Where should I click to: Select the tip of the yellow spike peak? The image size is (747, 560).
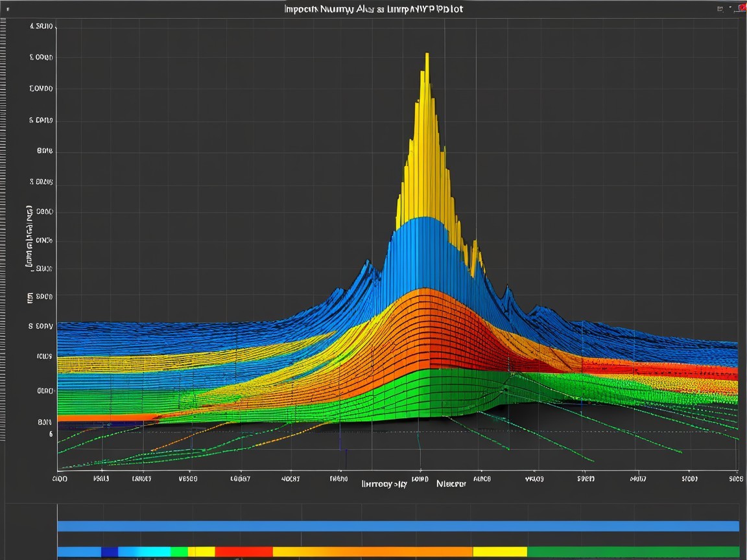point(427,56)
